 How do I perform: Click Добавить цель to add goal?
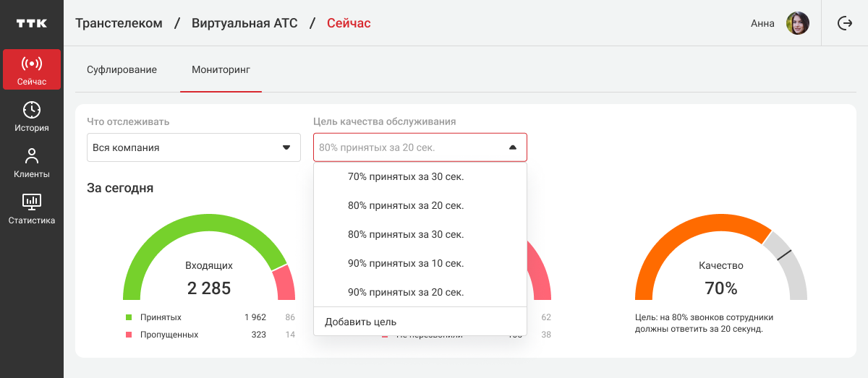pos(361,322)
